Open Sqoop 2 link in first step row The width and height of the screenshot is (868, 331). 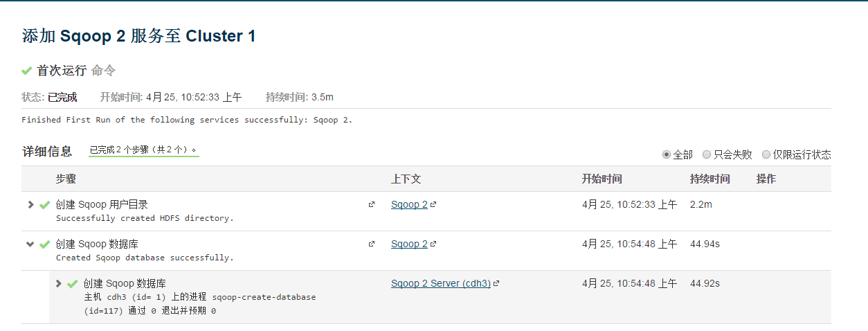point(409,205)
